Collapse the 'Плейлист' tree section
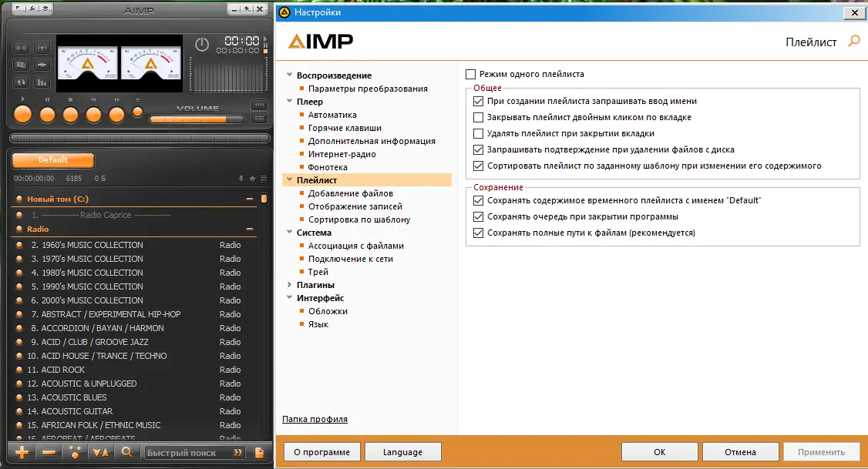The width and height of the screenshot is (868, 469). pyautogui.click(x=290, y=179)
